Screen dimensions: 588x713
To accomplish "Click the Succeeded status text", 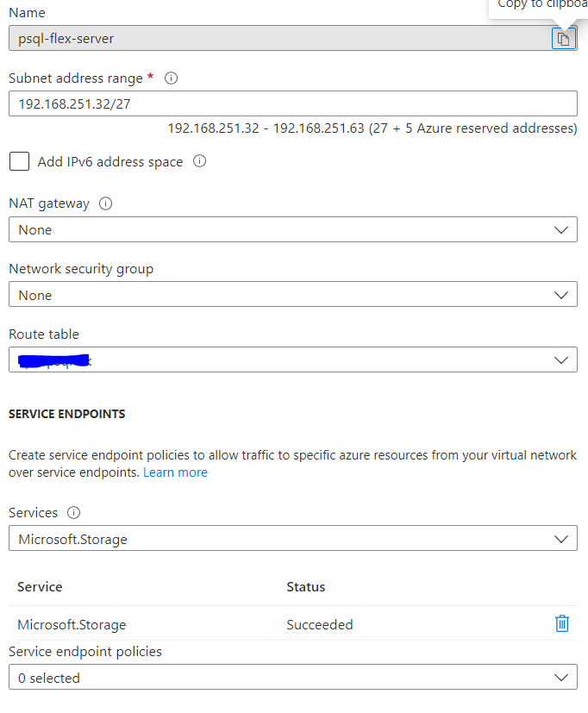I will pyautogui.click(x=320, y=623).
